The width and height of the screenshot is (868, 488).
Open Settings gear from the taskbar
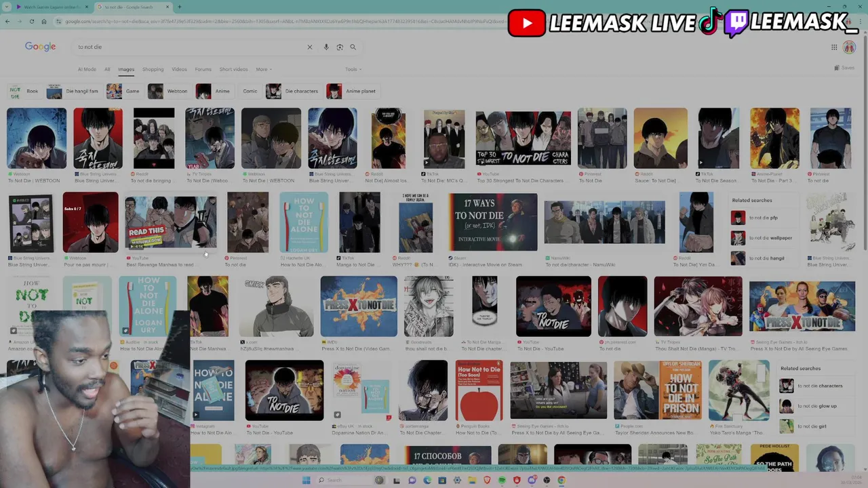pyautogui.click(x=457, y=481)
